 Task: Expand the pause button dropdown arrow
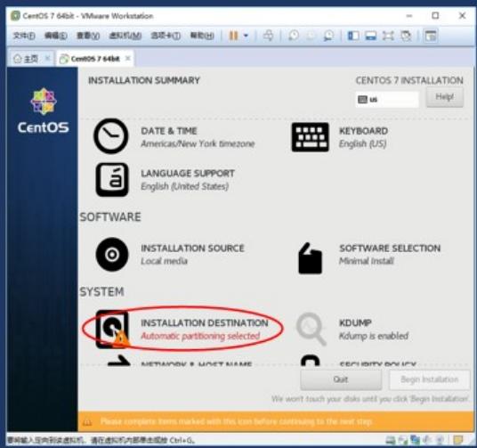247,36
